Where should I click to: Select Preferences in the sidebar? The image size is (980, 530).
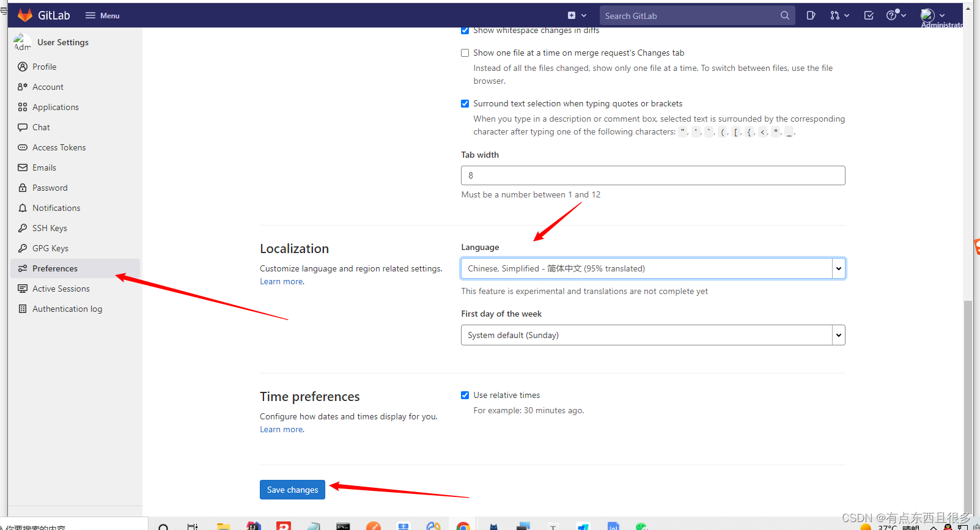[x=75, y=268]
